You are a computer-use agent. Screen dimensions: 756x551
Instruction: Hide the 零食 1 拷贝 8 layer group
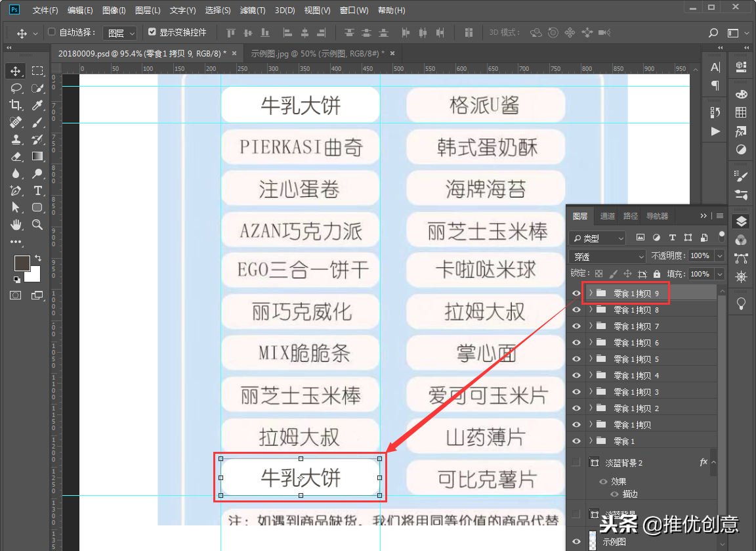click(576, 310)
